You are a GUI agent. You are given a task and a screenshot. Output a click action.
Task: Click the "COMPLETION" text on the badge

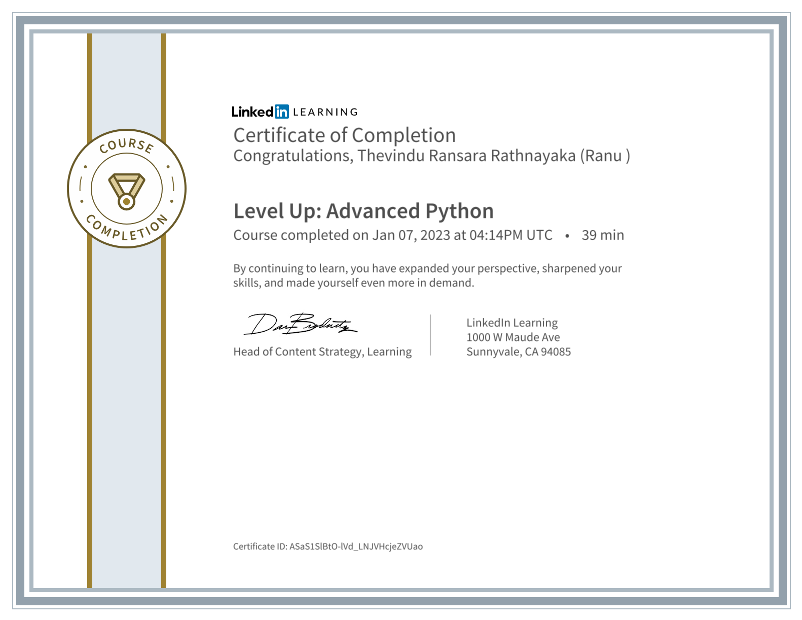[x=126, y=228]
